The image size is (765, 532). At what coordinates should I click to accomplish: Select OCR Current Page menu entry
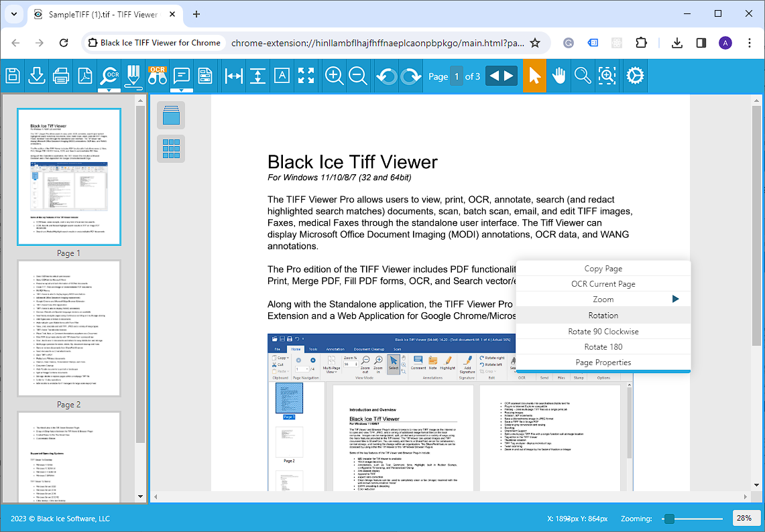603,284
